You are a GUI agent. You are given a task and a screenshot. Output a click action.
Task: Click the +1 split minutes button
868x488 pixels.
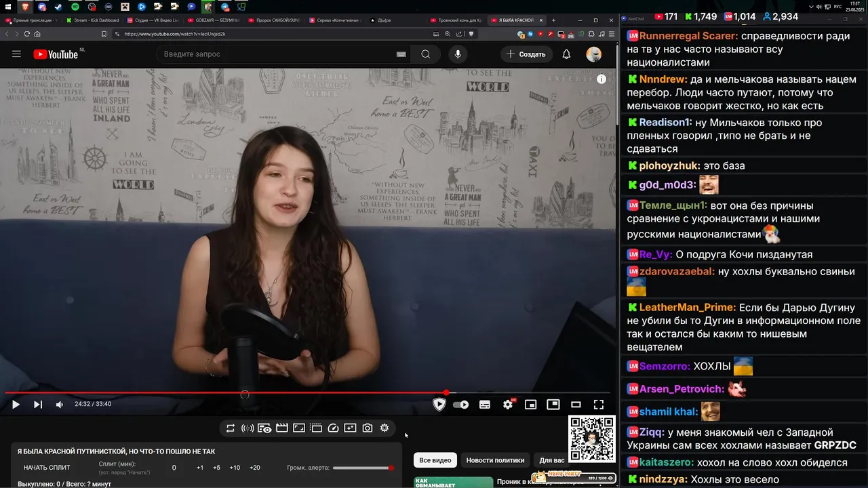point(200,468)
